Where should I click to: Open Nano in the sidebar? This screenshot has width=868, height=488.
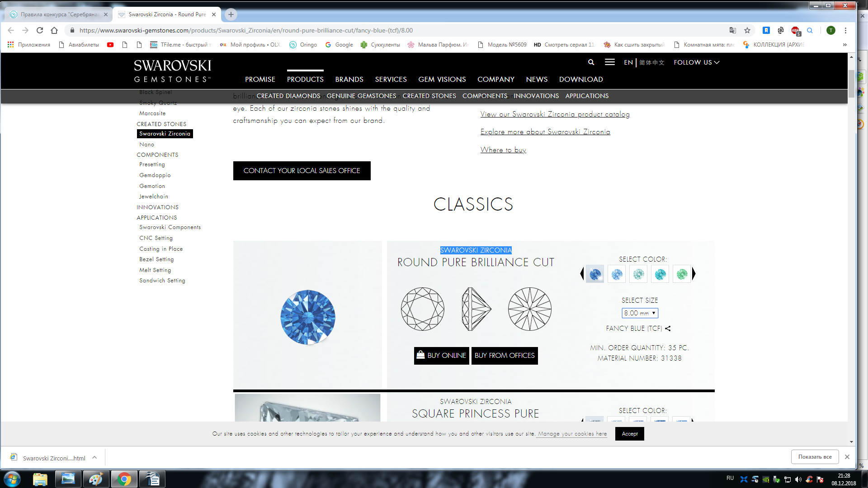click(147, 145)
